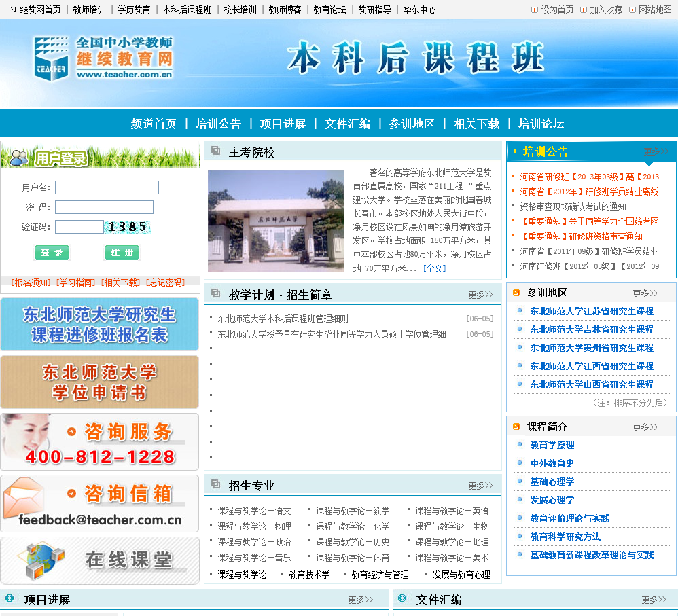678x616 pixels.
Task: Open the 频道首页 nav item
Action: 154,124
